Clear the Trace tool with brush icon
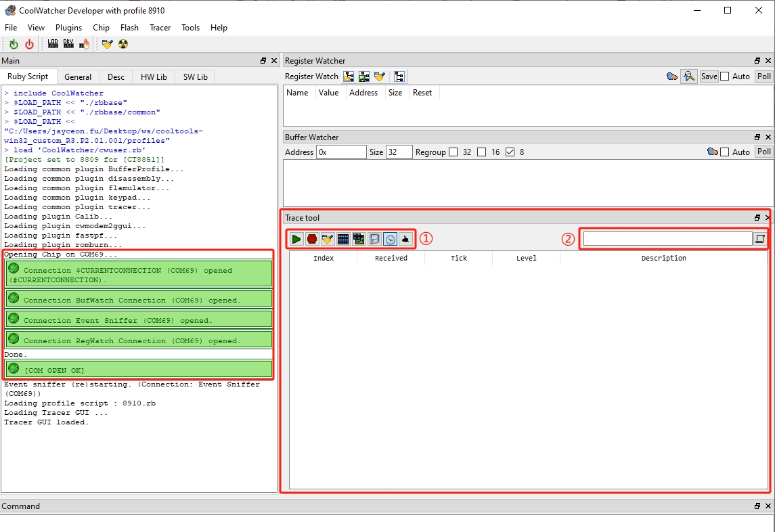Viewport: 775px width, 532px height. click(327, 240)
